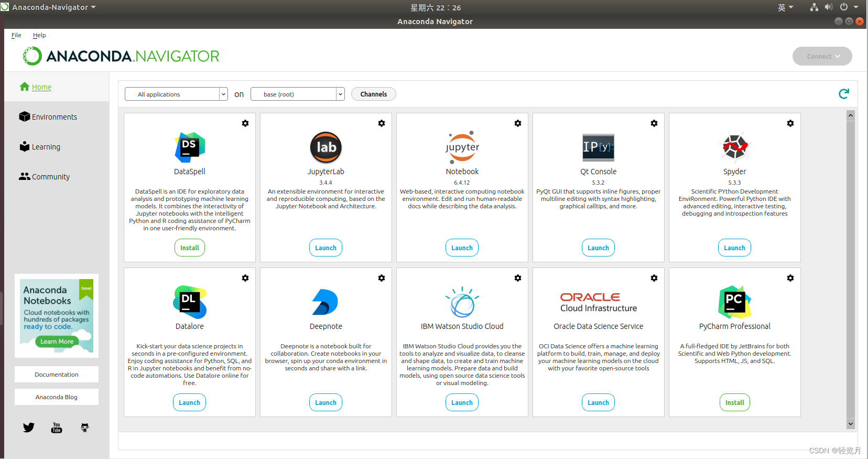Click the JupyterLab app icon
This screenshot has height=459, width=868.
click(x=326, y=147)
